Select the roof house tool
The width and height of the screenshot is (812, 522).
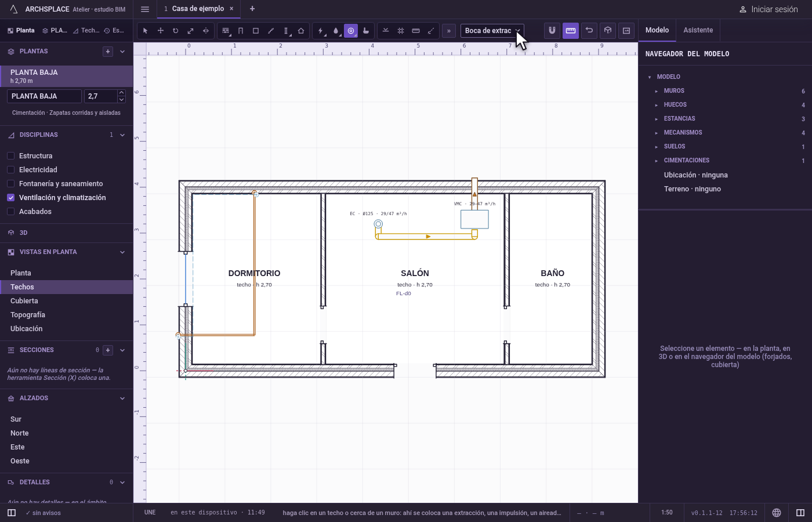[x=301, y=31]
